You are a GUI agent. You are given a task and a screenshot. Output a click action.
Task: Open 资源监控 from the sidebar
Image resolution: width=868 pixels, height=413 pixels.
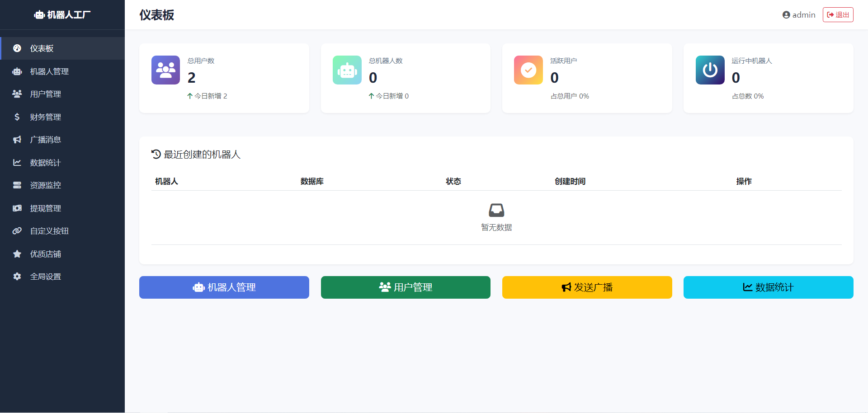[45, 185]
